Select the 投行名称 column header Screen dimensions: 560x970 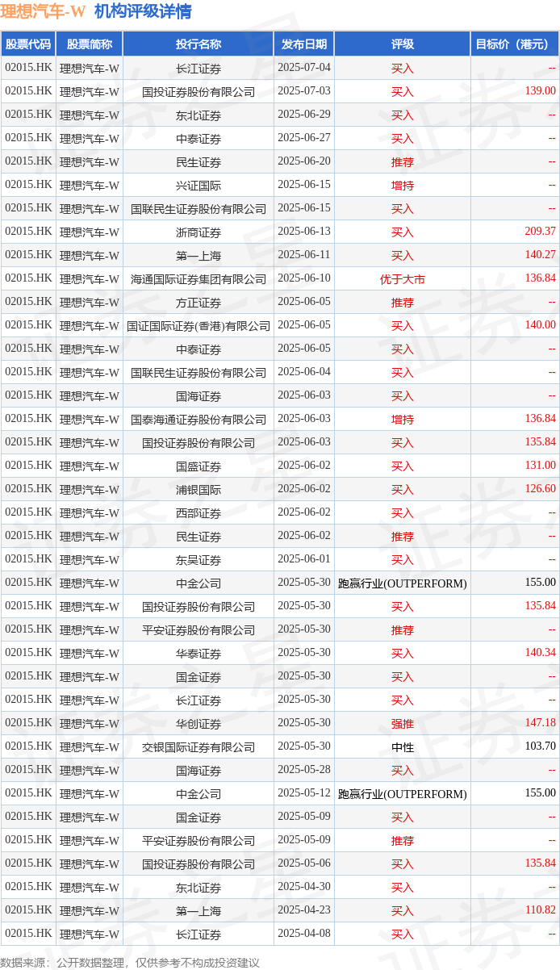199,44
